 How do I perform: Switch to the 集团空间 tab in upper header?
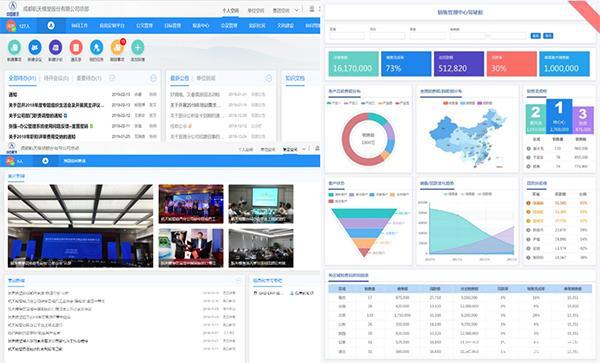tap(281, 10)
